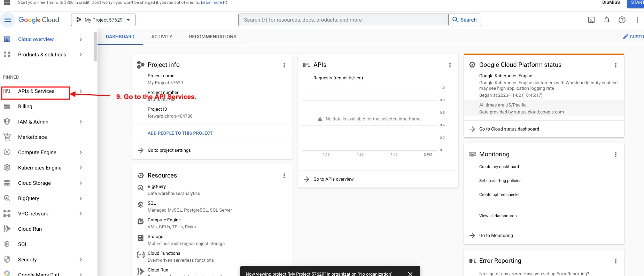The height and width of the screenshot is (276, 644).
Task: Click the Kubernetes Engine icon
Action: point(7,167)
